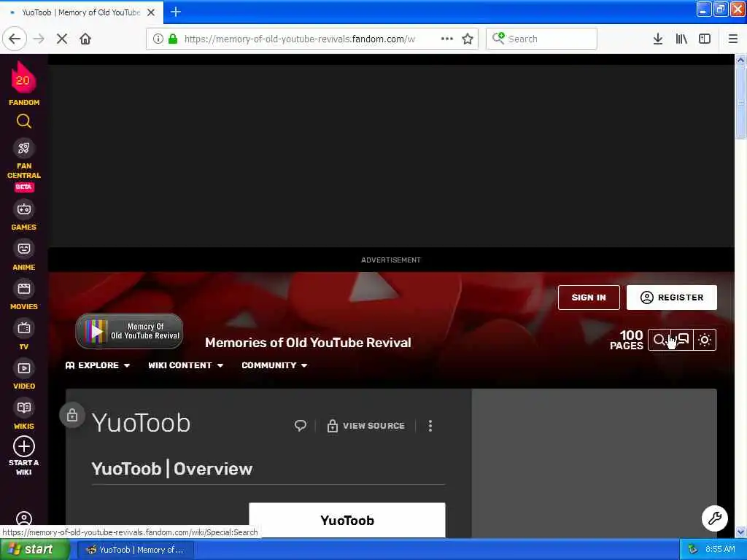Screen dimensions: 747x560
Task: Open the Games controller icon
Action: pyautogui.click(x=24, y=209)
